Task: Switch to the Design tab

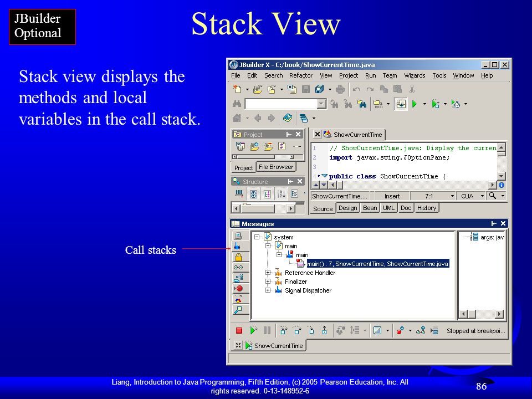Action: click(x=348, y=208)
